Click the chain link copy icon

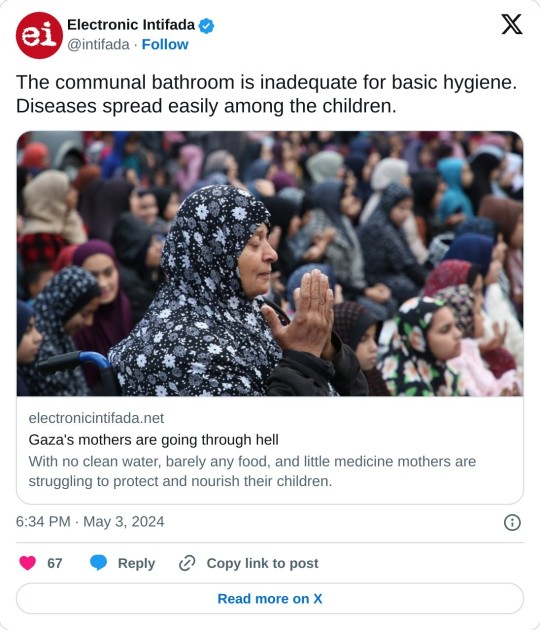point(187,563)
